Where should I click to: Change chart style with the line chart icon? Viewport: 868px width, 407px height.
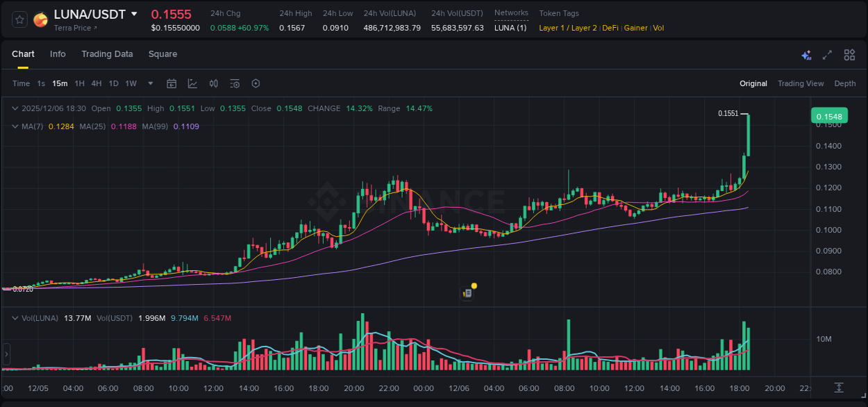[192, 83]
